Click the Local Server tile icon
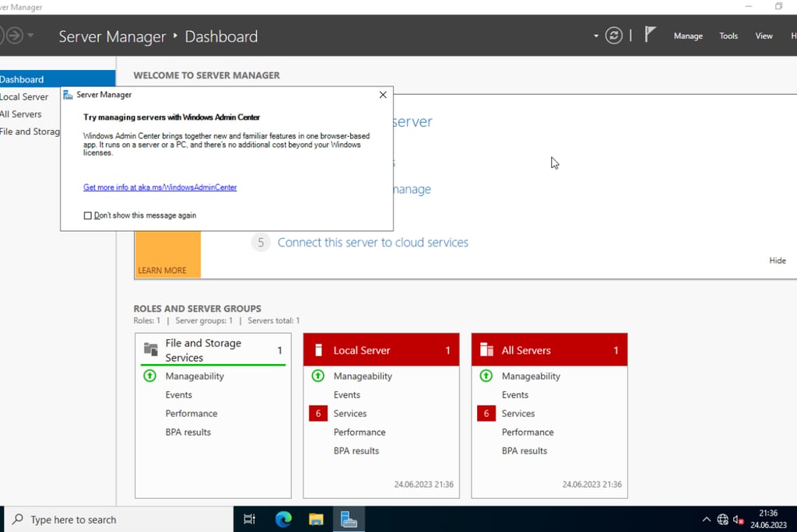Viewport: 797px width, 532px height. [318, 349]
